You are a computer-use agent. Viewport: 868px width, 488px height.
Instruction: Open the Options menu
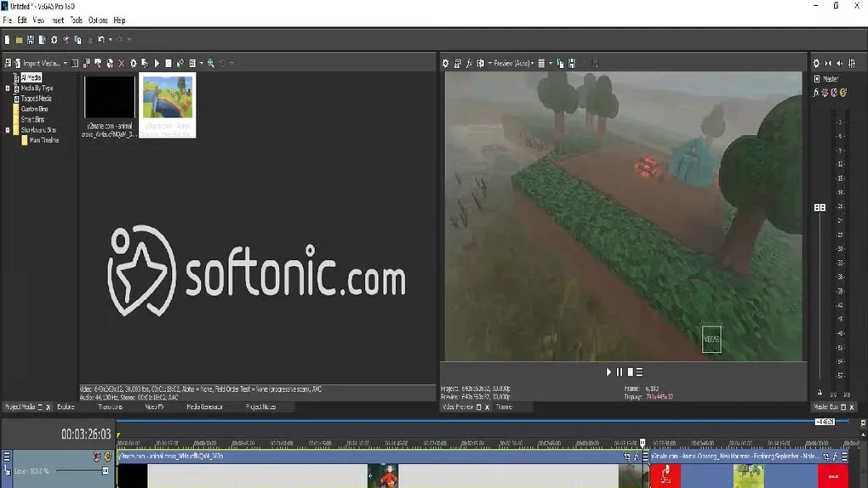(x=98, y=20)
